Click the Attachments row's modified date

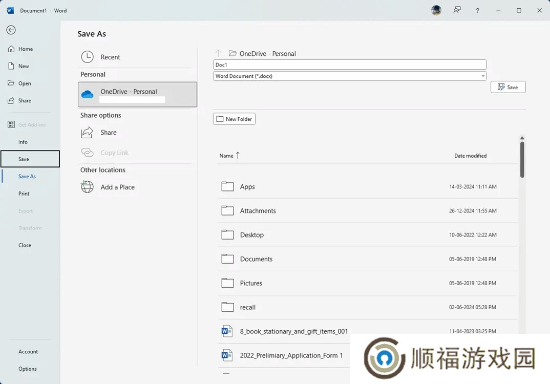(x=473, y=211)
